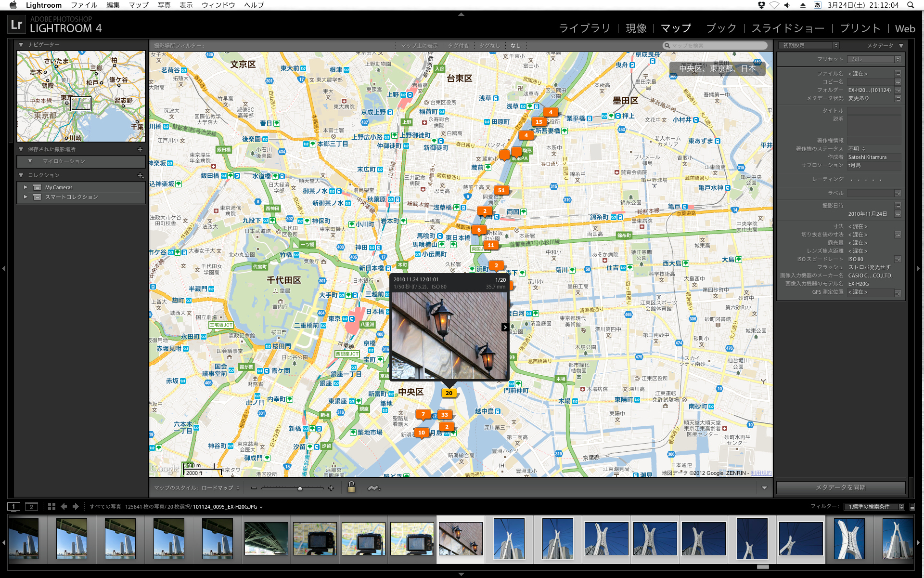Toggle the filmstrip filter switch
This screenshot has height=578, width=924.
pyautogui.click(x=911, y=507)
